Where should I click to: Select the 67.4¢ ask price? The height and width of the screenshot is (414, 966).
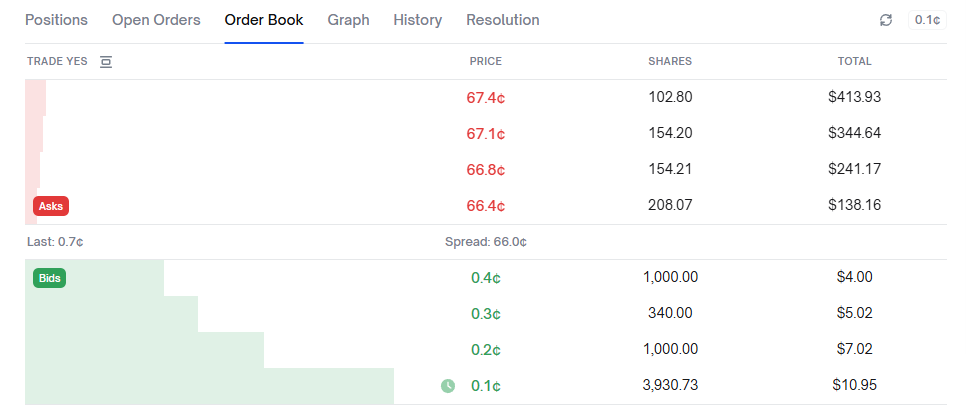485,98
